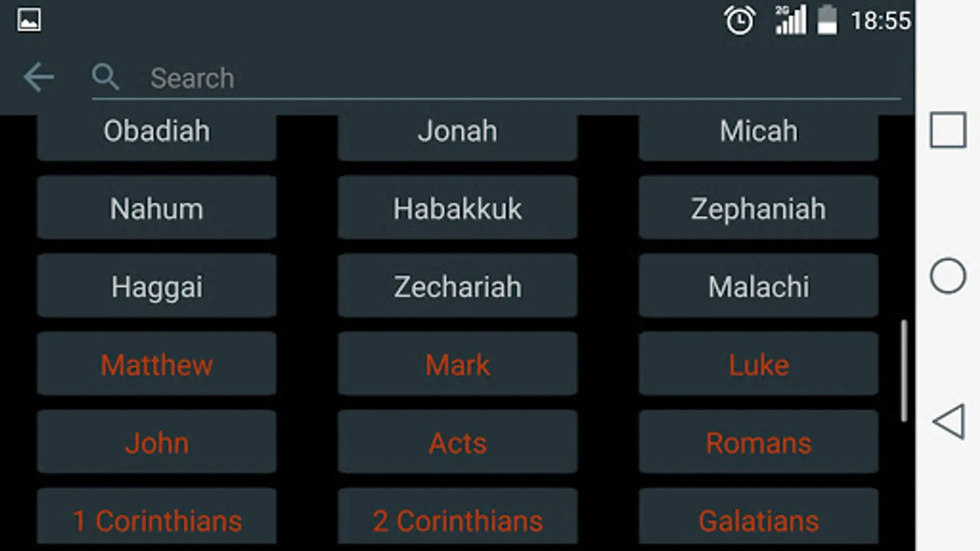The width and height of the screenshot is (980, 551).
Task: Tap the Android back triangle button
Action: pyautogui.click(x=949, y=421)
